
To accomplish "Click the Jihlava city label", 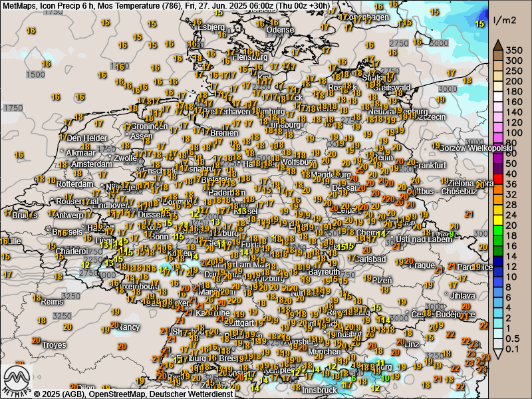I will point(462,295).
